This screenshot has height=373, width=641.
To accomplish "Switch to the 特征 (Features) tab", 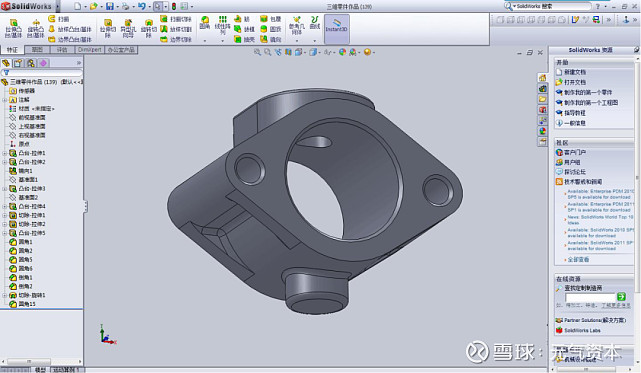I will click(x=12, y=50).
